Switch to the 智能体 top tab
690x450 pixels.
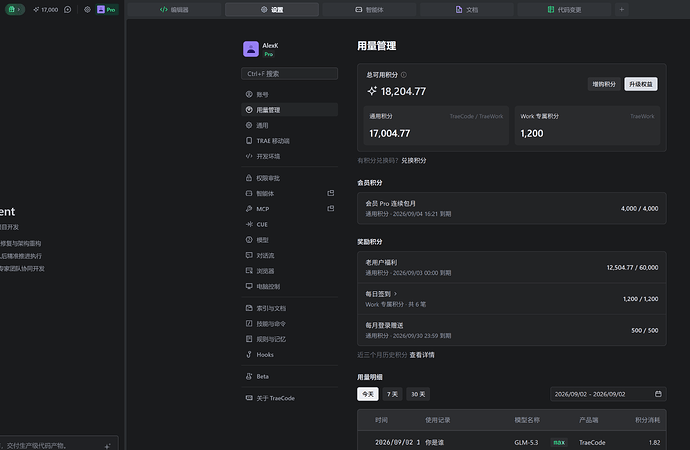(370, 9)
